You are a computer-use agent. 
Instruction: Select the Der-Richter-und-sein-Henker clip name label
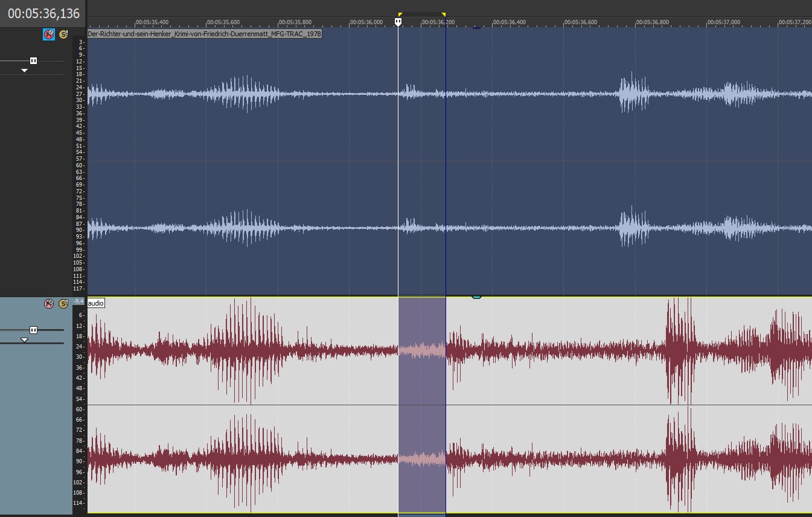coord(205,34)
